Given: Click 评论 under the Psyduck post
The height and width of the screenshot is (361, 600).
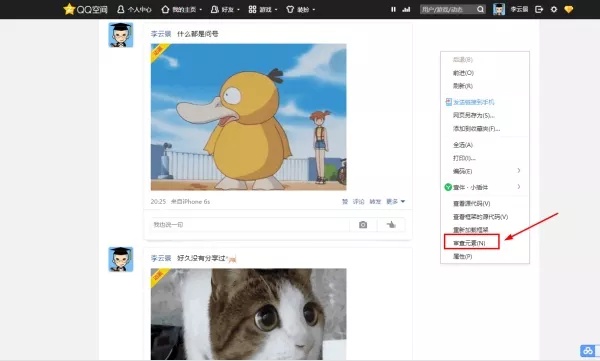Looking at the screenshot, I should 359,202.
